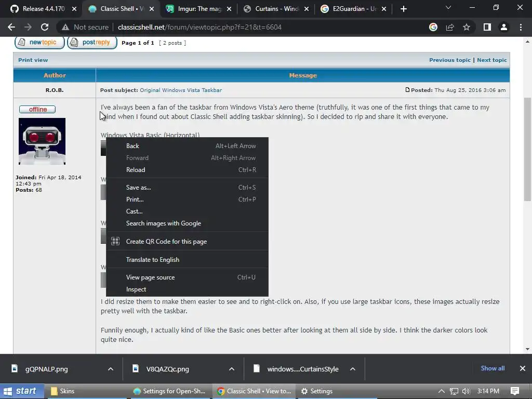532x399 pixels.
Task: Click the Not secure warning icon
Action: point(65,27)
